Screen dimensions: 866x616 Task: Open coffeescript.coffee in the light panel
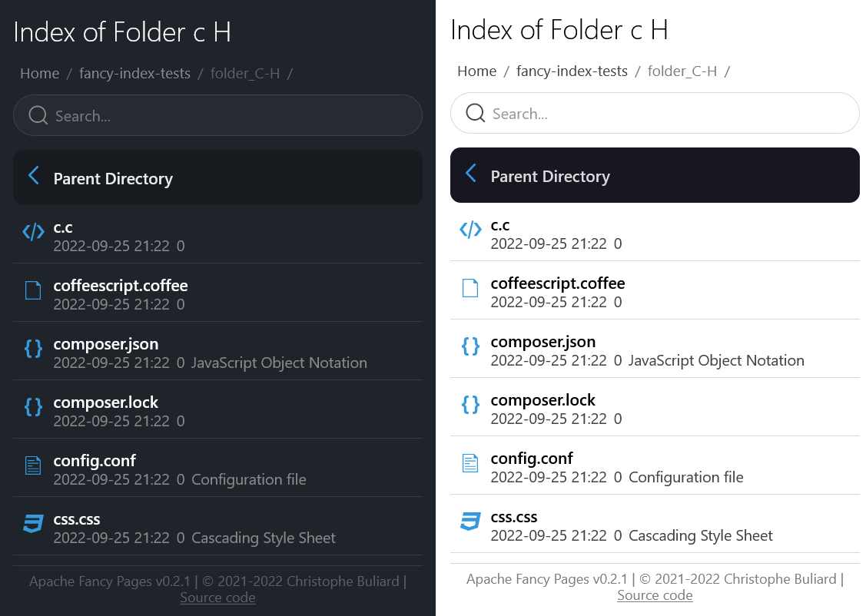(558, 283)
